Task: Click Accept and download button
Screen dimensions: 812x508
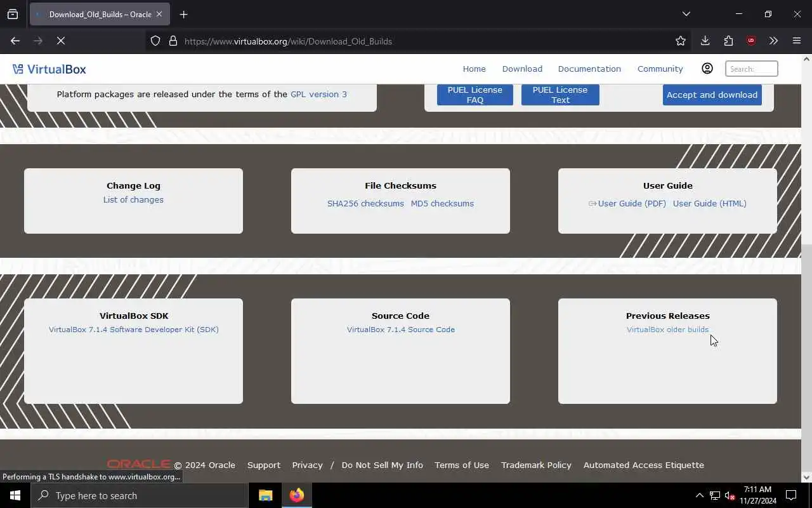Action: tap(712, 95)
